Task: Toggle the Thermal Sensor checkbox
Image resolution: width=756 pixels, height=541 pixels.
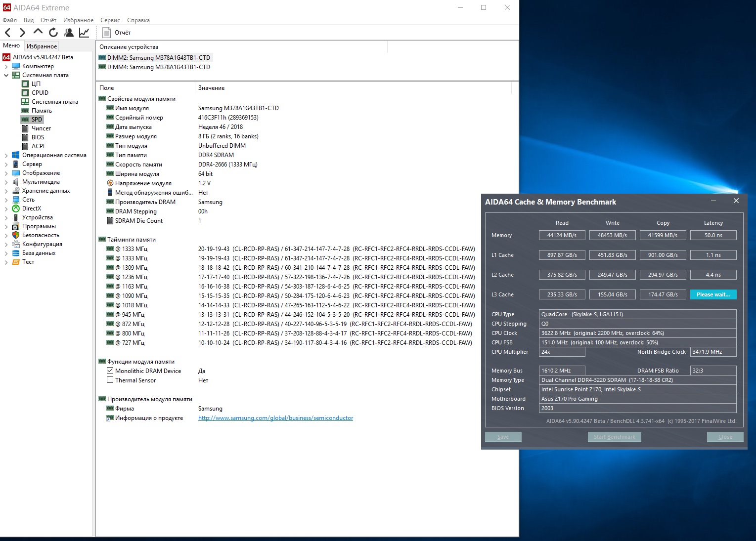Action: pyautogui.click(x=110, y=380)
